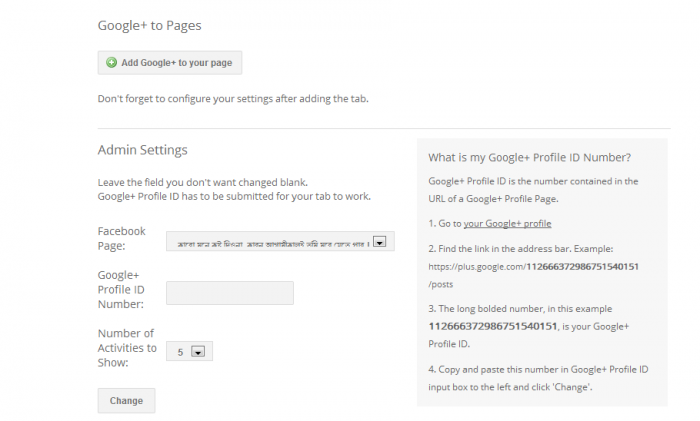Click the "Leave the field you don't want changed blank" note
The image size is (700, 421).
click(x=202, y=182)
